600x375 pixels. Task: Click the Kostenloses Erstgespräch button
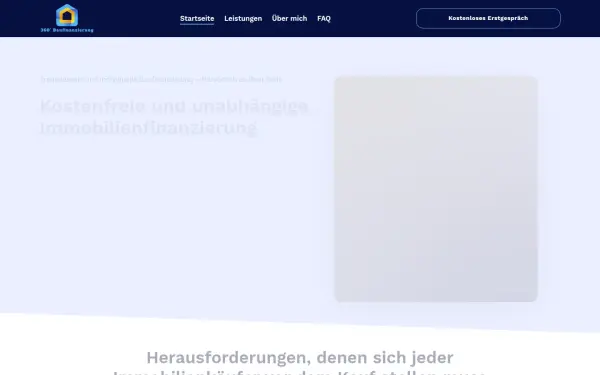[488, 18]
